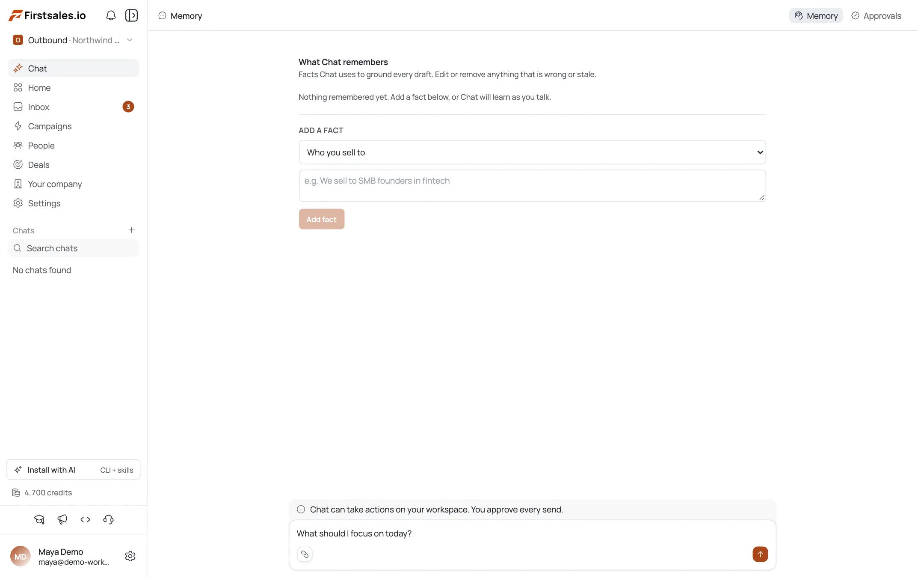
Task: Click the Search chats field
Action: point(73,248)
